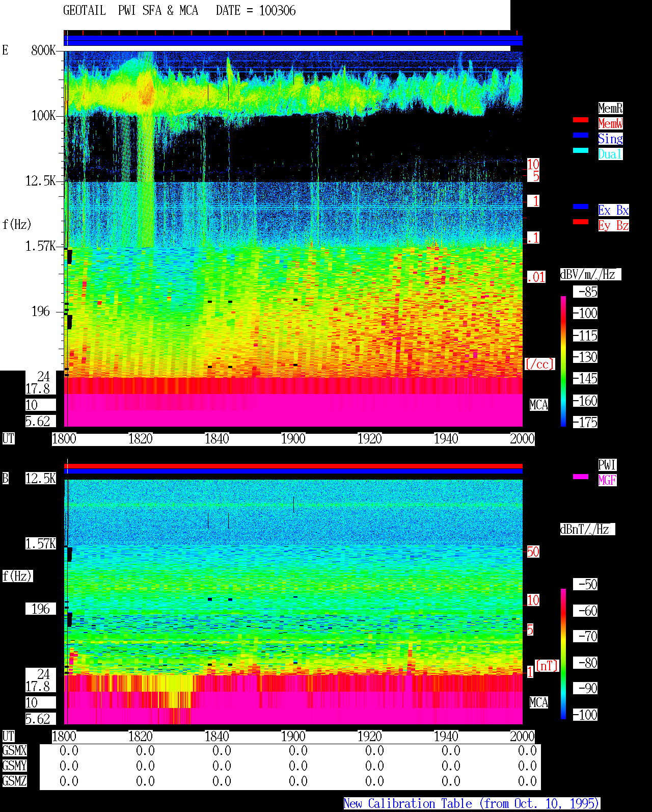The image size is (652, 812).
Task: Click the blue Sing legend swatch
Action: pyautogui.click(x=581, y=135)
